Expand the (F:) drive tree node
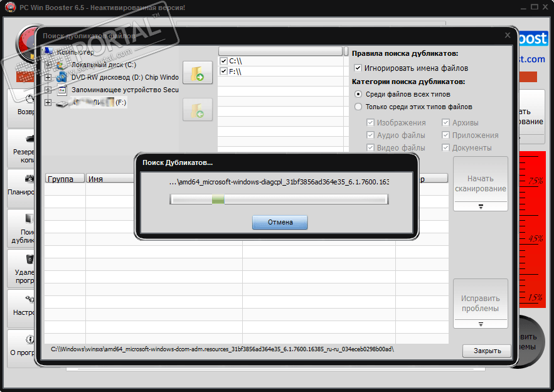 point(48,102)
